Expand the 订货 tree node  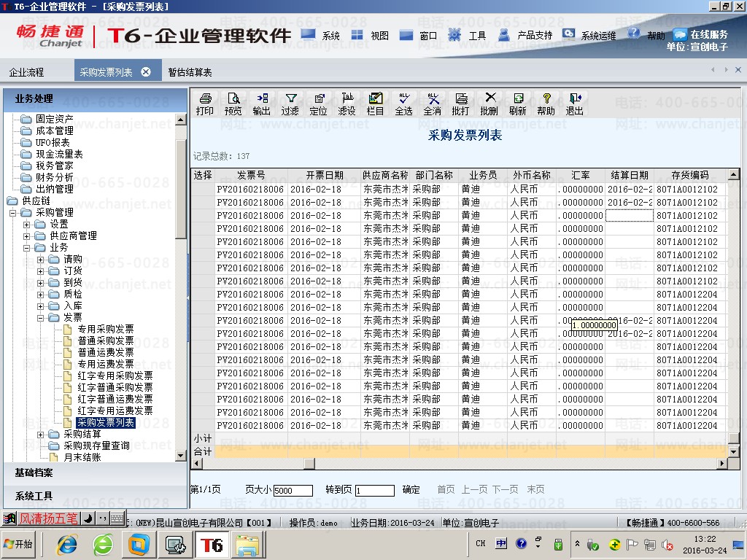pyautogui.click(x=41, y=271)
